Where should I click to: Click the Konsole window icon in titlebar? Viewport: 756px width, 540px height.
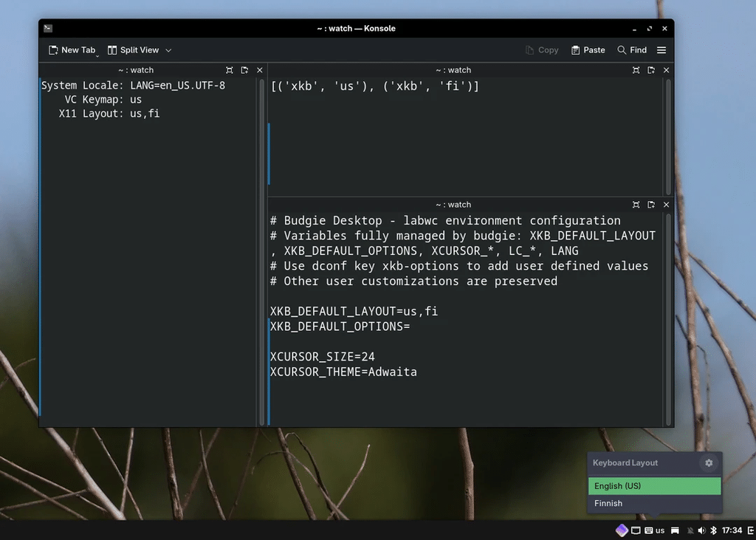[48, 29]
